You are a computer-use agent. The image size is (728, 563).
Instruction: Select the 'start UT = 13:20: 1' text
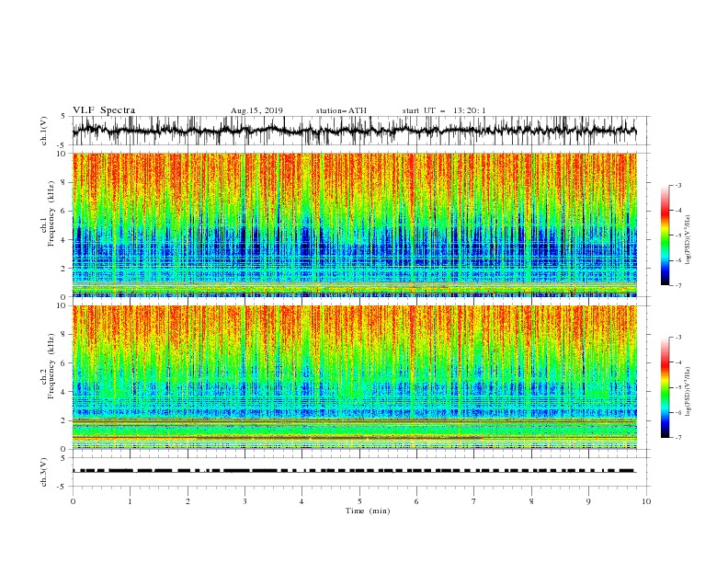(444, 110)
